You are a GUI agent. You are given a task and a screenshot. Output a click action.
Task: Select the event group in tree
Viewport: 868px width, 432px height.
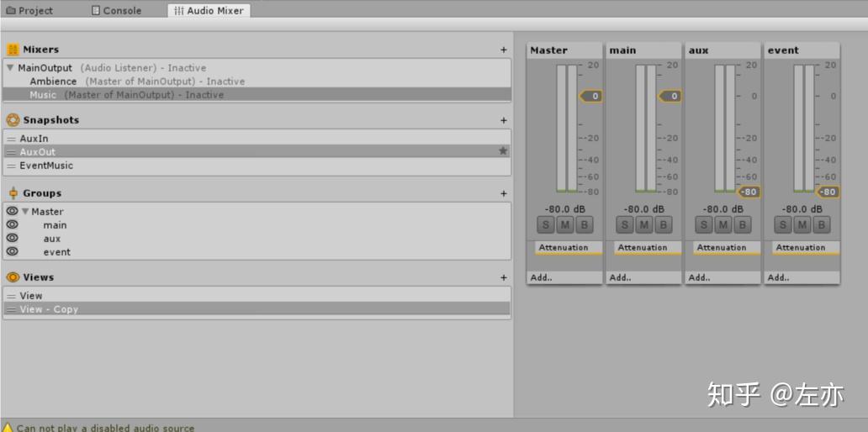57,252
